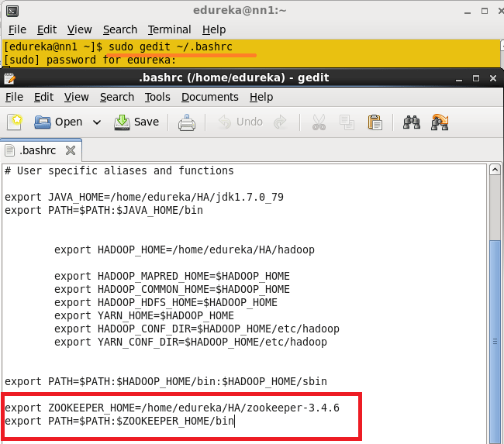Close the gedit window
This screenshot has width=504, height=444.
[x=492, y=78]
